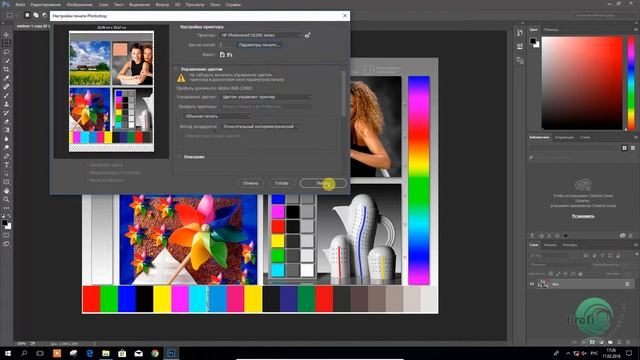Click the print dialog vertical scrollbar
The image size is (640, 360).
[343, 94]
